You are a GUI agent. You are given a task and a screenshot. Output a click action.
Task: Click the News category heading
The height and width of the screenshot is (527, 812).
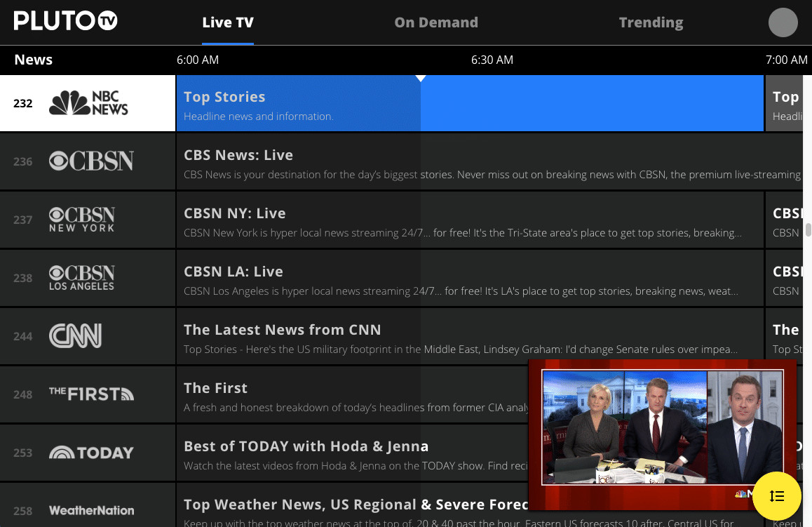pos(33,60)
